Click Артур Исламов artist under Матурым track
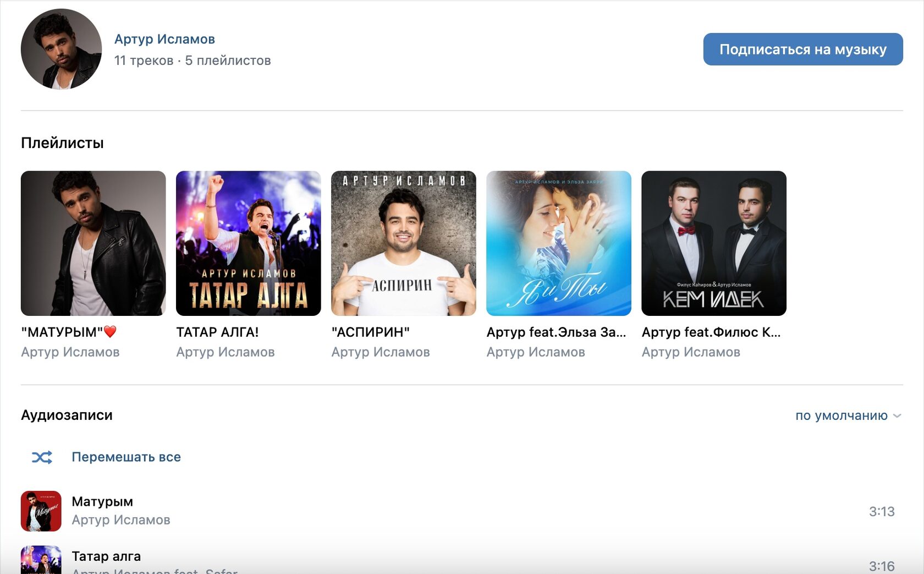Screen dimensions: 924x574 pos(121,520)
